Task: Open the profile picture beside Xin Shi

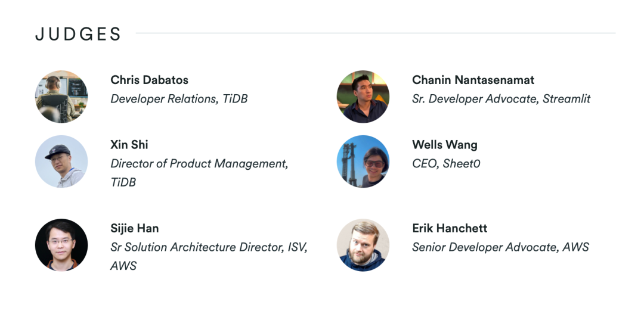Action: [x=61, y=161]
